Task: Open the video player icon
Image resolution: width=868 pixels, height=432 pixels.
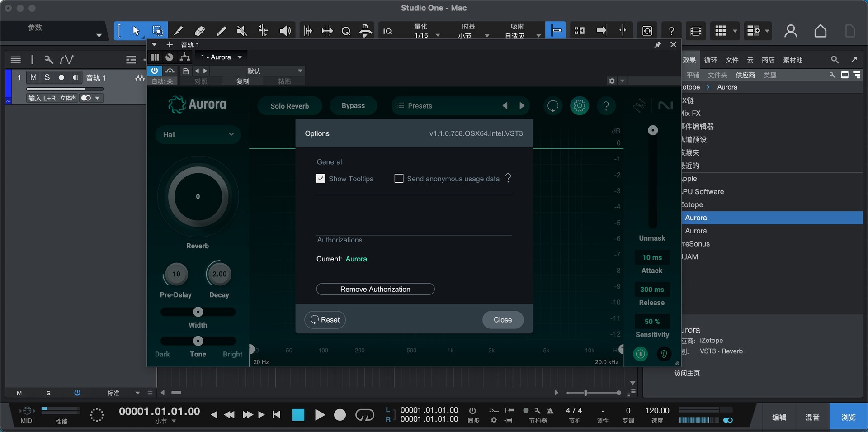Action: 696,31
